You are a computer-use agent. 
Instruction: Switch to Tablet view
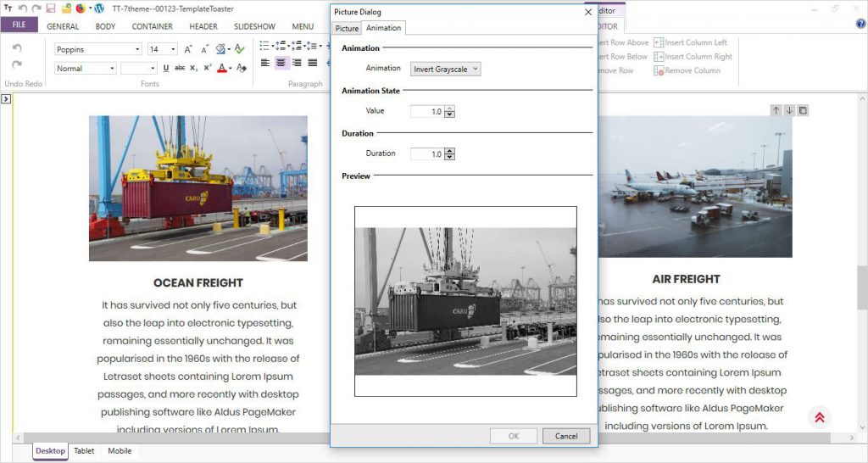click(x=84, y=451)
